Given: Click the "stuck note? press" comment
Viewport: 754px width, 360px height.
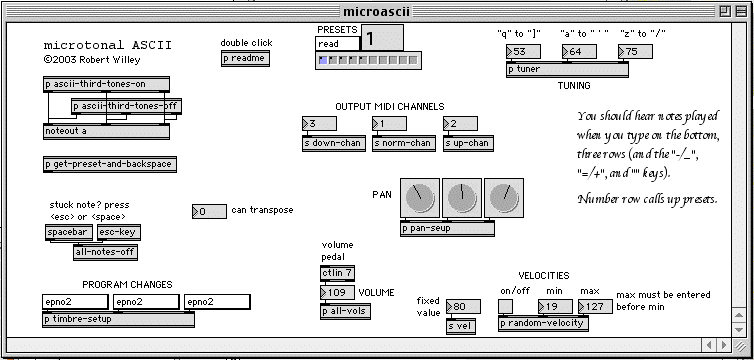Looking at the screenshot, I should coord(89,205).
